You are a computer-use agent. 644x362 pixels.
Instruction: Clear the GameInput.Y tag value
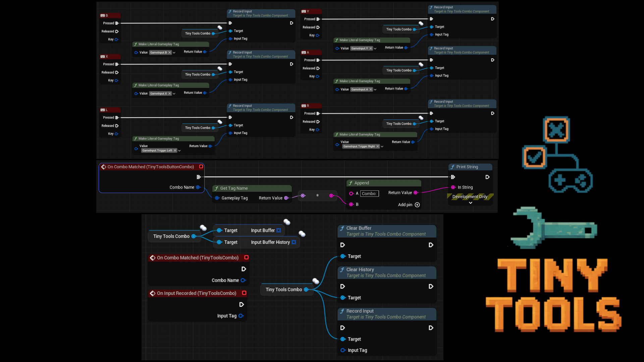371,49
